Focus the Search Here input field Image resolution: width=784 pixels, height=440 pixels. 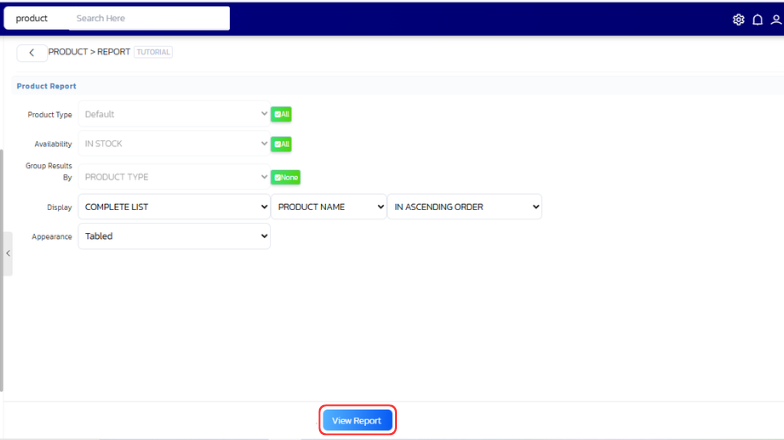[149, 18]
